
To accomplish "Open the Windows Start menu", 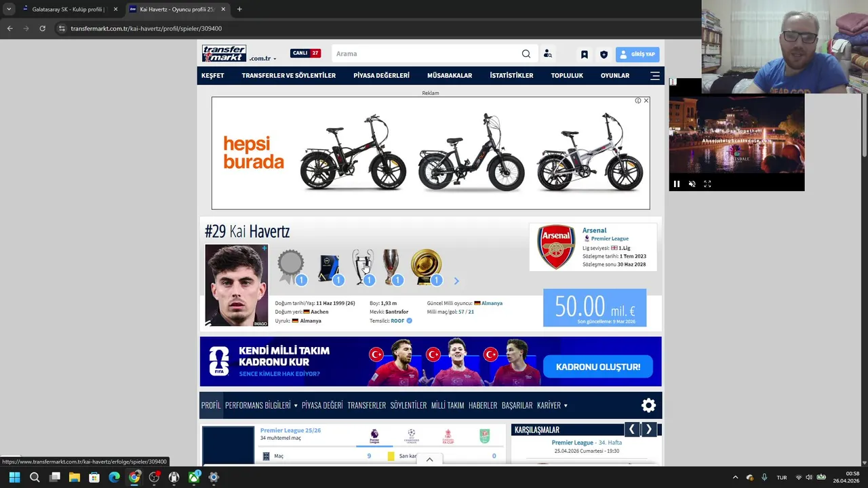I will [14, 477].
